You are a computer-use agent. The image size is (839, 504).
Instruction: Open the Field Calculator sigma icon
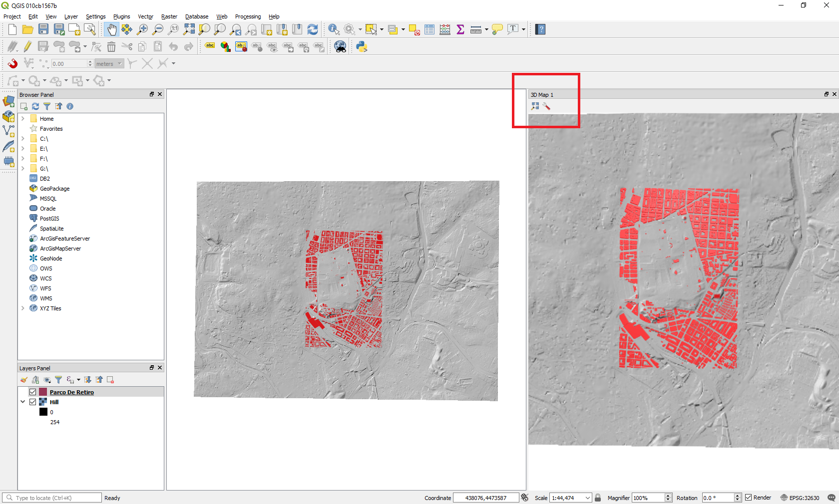coord(460,29)
